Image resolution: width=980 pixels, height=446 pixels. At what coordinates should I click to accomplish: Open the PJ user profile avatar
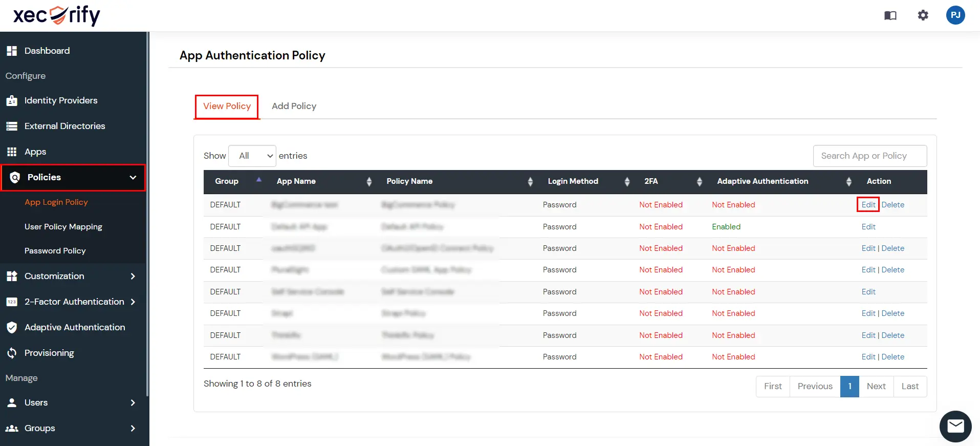955,15
